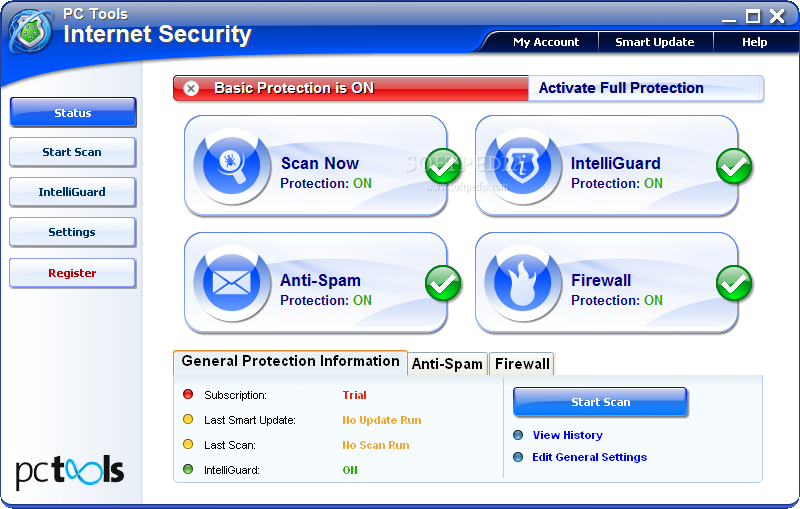
Task: Switch to the Anti-Spam tab
Action: [x=447, y=364]
